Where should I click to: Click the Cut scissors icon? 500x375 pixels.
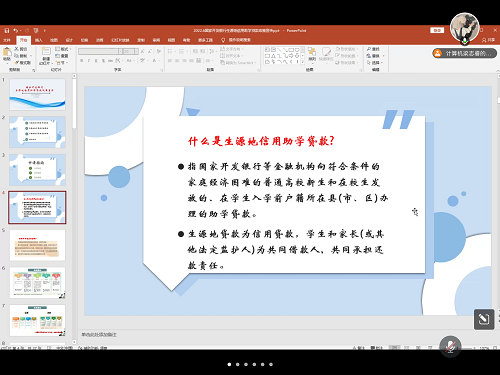(16, 49)
